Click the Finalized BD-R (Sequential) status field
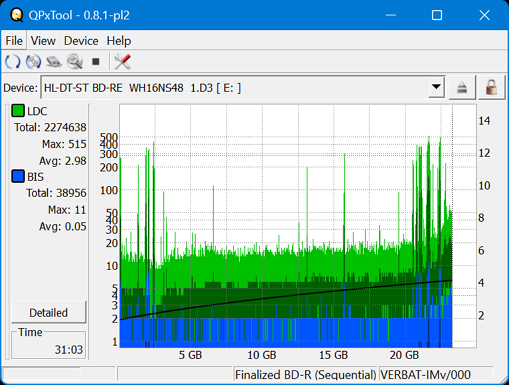 pos(305,374)
